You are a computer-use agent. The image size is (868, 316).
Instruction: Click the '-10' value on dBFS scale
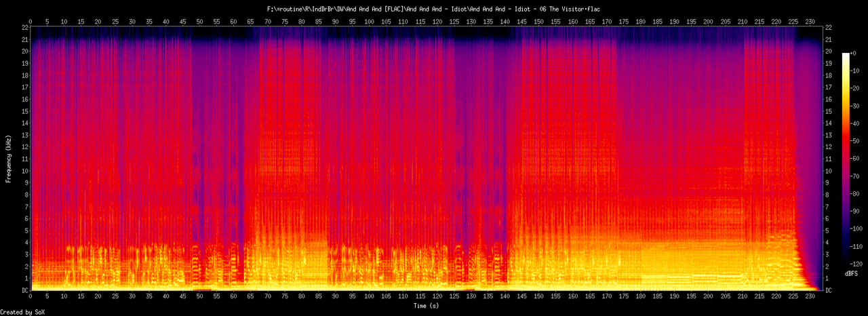click(x=856, y=71)
